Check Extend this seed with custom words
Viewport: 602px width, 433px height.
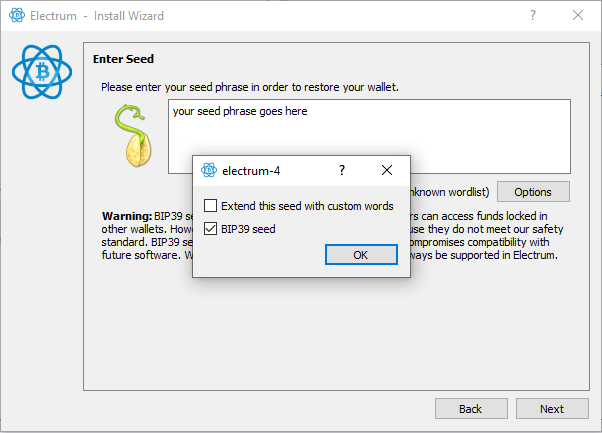click(210, 206)
